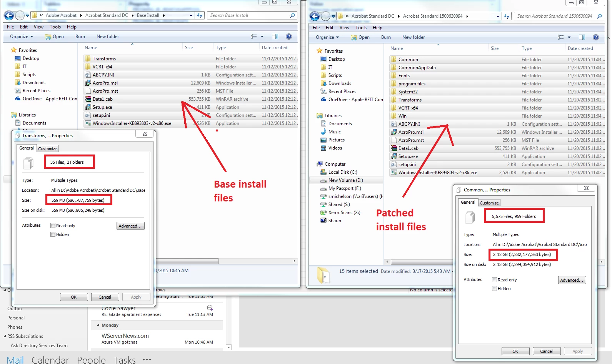Click refresh icon in Base Install address bar

coord(200,15)
